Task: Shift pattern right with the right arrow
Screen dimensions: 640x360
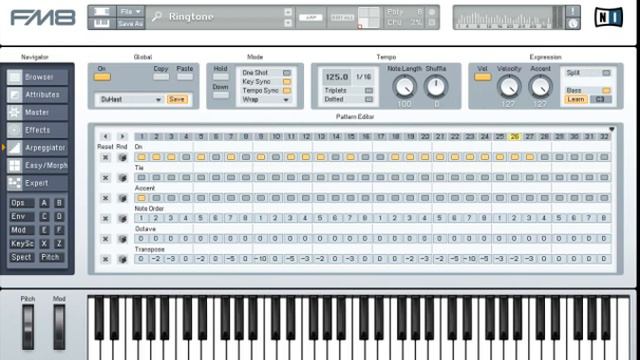Action: [122, 136]
